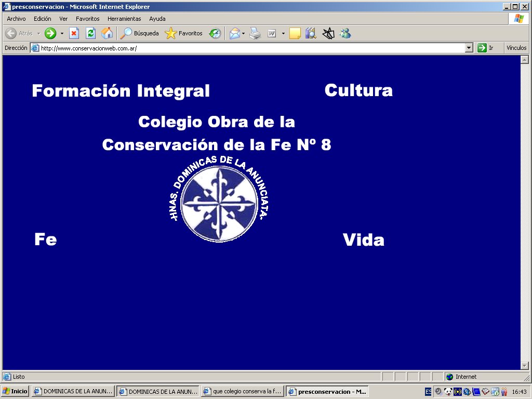Open the Ver menu
The height and width of the screenshot is (399, 532).
tap(63, 19)
